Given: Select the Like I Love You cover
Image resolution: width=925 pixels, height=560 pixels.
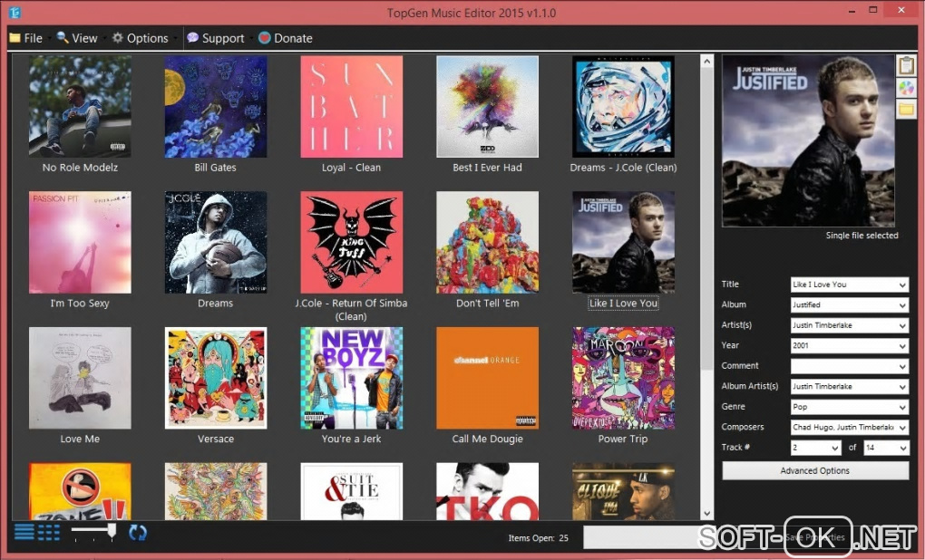Looking at the screenshot, I should [x=624, y=242].
